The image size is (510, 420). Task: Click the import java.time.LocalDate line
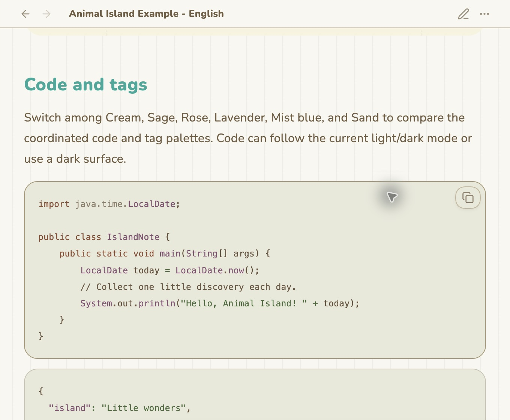coord(109,204)
